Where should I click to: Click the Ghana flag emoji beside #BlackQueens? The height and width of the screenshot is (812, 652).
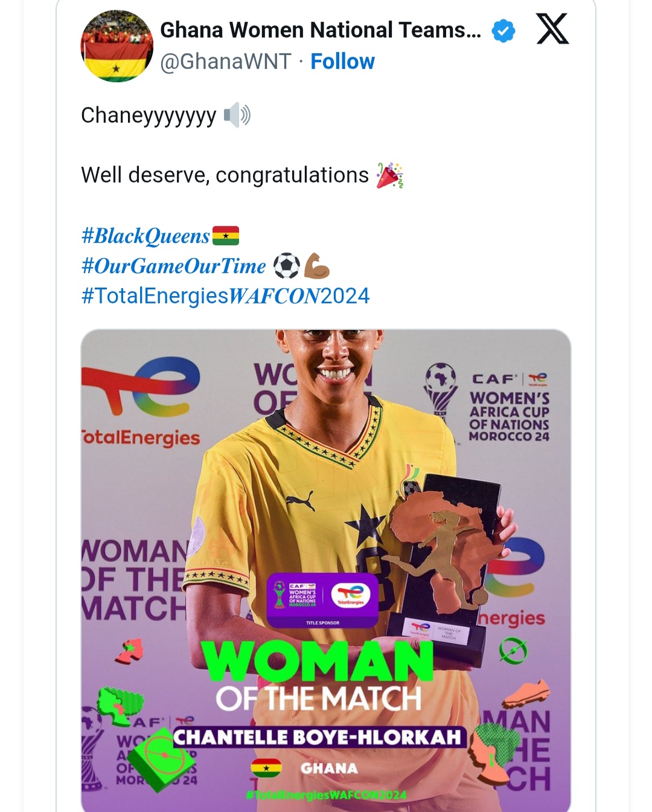[226, 236]
